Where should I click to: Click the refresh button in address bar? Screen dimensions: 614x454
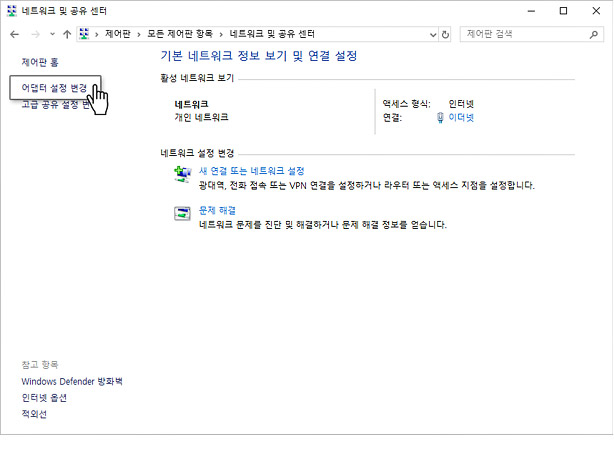(445, 34)
